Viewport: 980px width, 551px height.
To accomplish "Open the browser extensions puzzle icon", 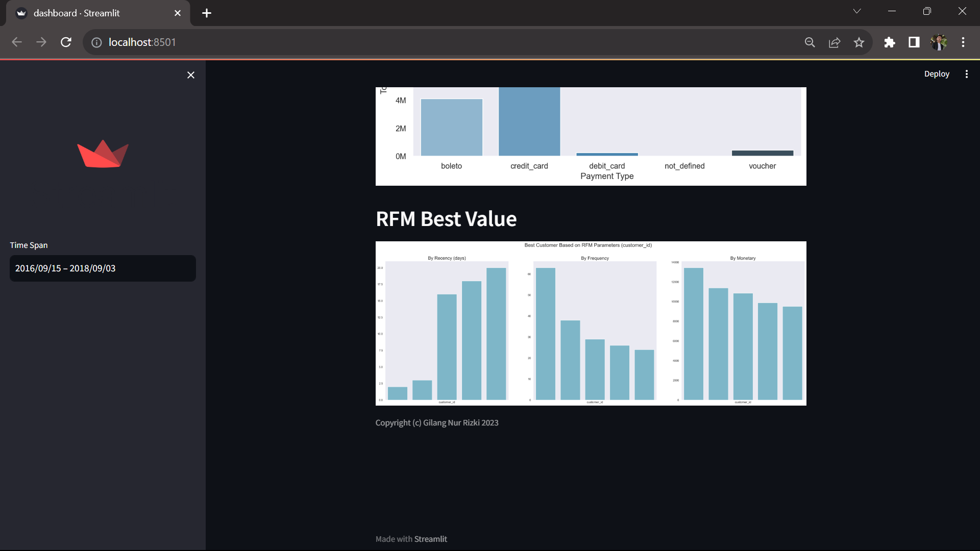I will click(x=889, y=42).
